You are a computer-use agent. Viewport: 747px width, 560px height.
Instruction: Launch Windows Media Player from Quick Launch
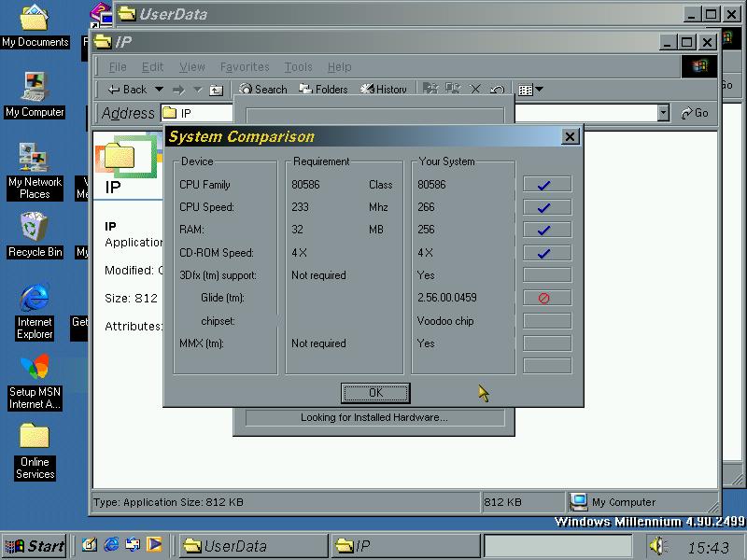pyautogui.click(x=154, y=544)
